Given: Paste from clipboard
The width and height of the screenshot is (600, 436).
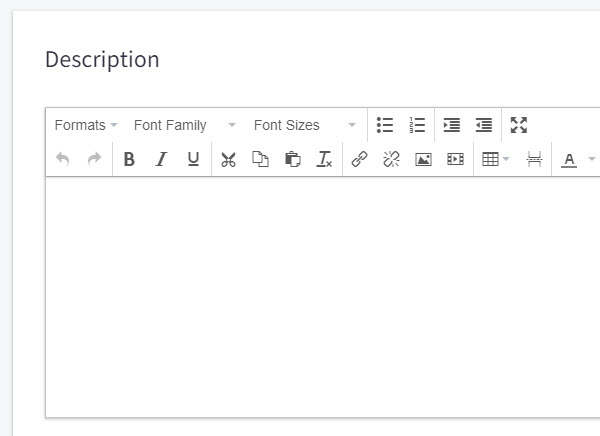Looking at the screenshot, I should 293,159.
